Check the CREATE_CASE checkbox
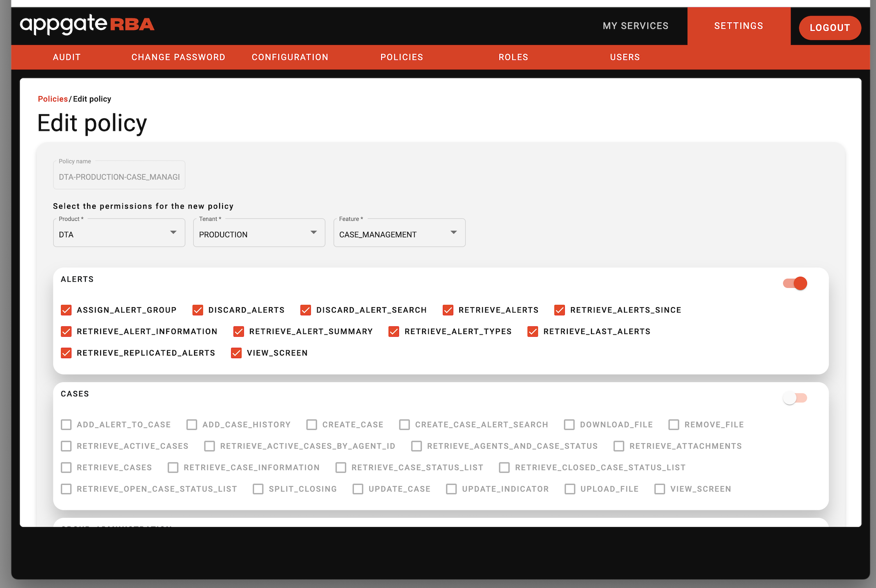The height and width of the screenshot is (588, 876). (312, 425)
